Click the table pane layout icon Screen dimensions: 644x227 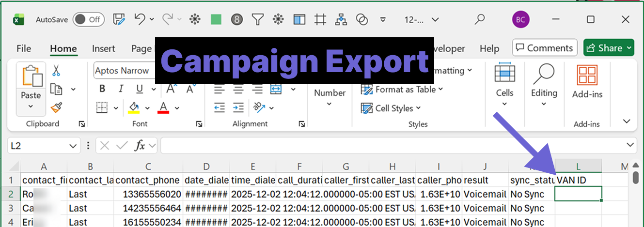click(299, 19)
